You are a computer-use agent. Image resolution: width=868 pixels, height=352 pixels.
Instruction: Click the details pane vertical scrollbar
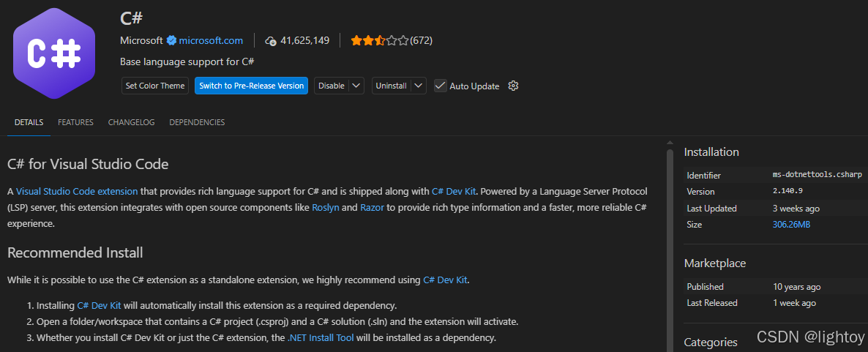(x=670, y=249)
